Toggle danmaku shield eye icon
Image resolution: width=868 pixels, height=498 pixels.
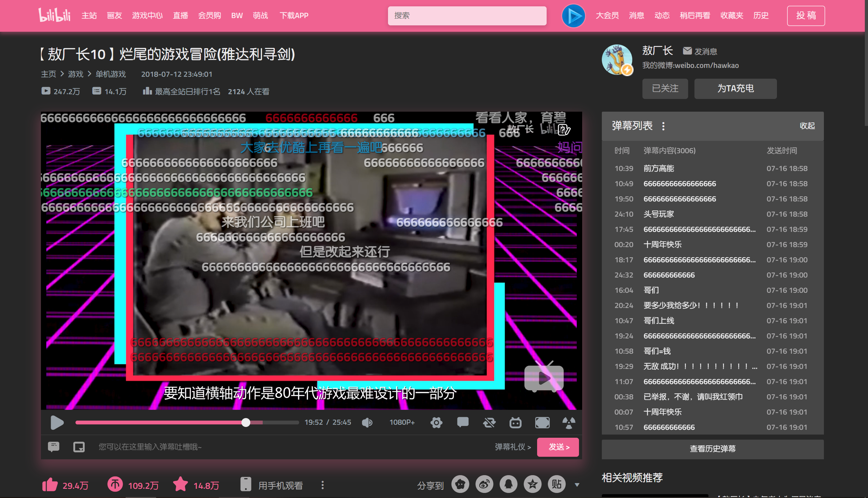click(x=489, y=423)
